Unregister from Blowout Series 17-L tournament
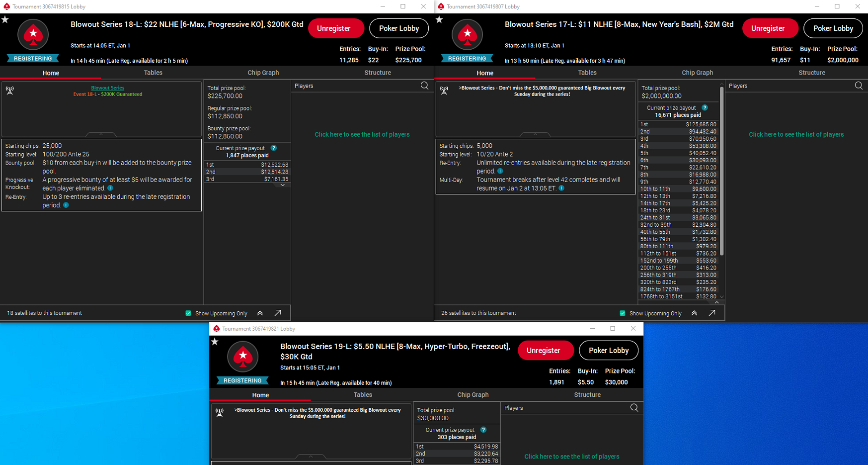 [768, 28]
